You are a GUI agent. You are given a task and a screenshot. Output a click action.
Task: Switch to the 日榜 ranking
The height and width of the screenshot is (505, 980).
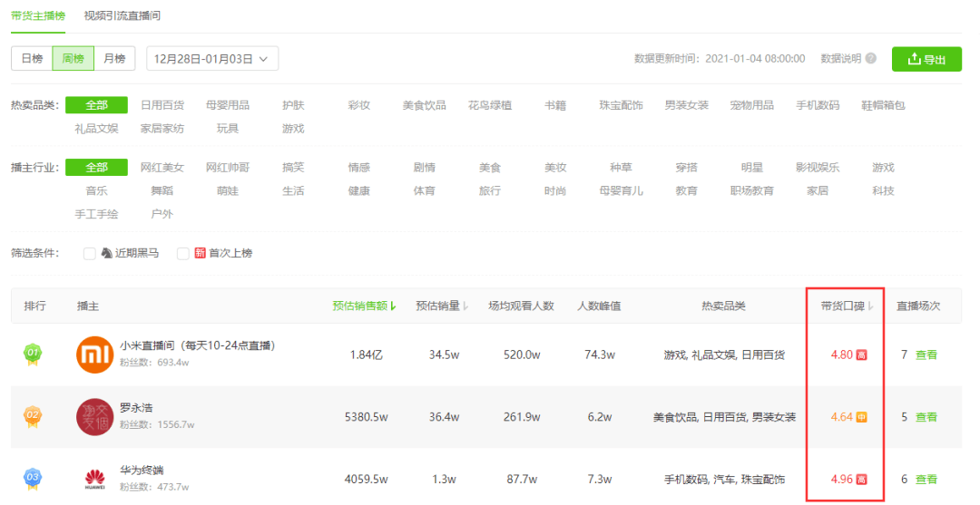(32, 59)
